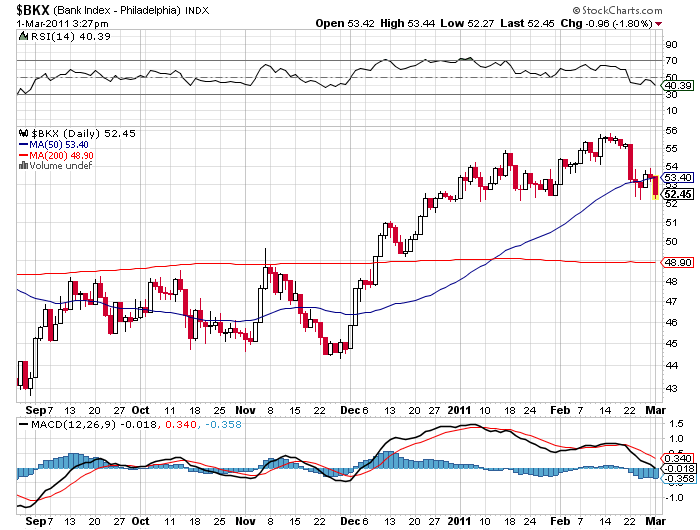Image resolution: width=700 pixels, height=530 pixels.
Task: Click the 40.39 RSI value tag on the axis
Action: coord(678,85)
